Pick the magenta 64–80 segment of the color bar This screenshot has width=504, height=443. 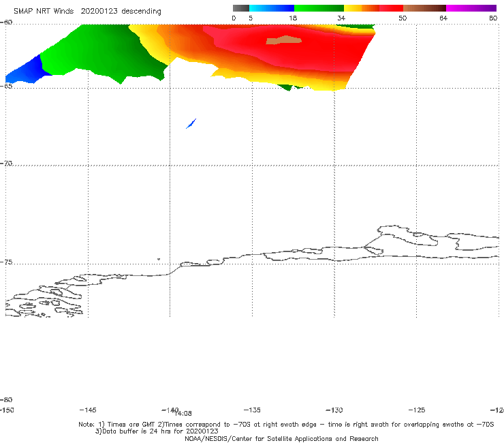471,8
